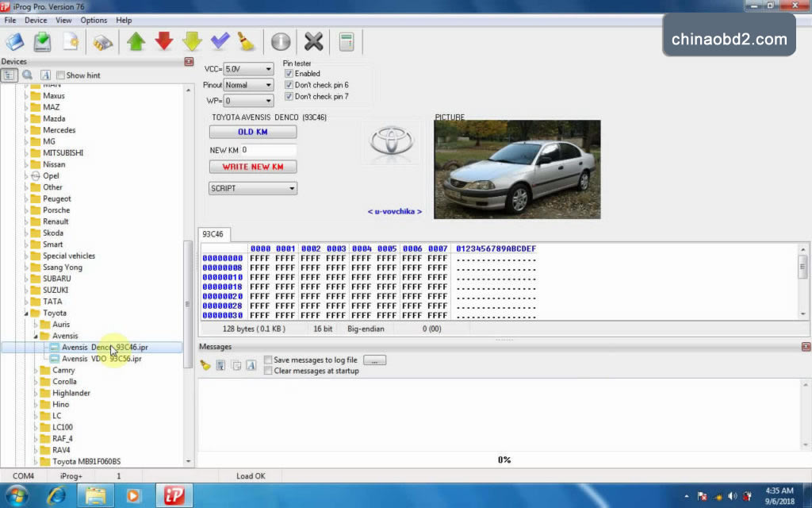Viewport: 812px width, 508px height.
Task: Click the NEW KM input field
Action: (x=268, y=150)
